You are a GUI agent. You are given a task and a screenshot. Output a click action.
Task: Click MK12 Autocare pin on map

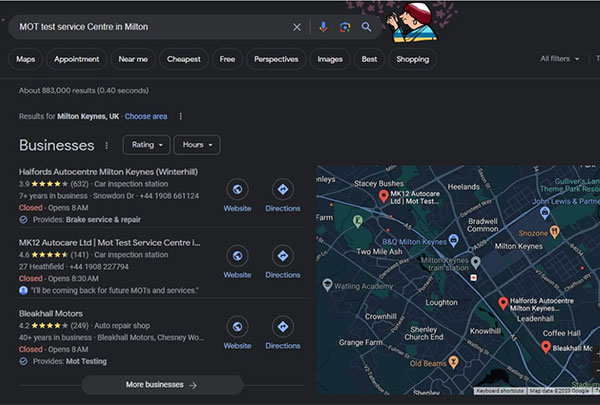click(383, 197)
